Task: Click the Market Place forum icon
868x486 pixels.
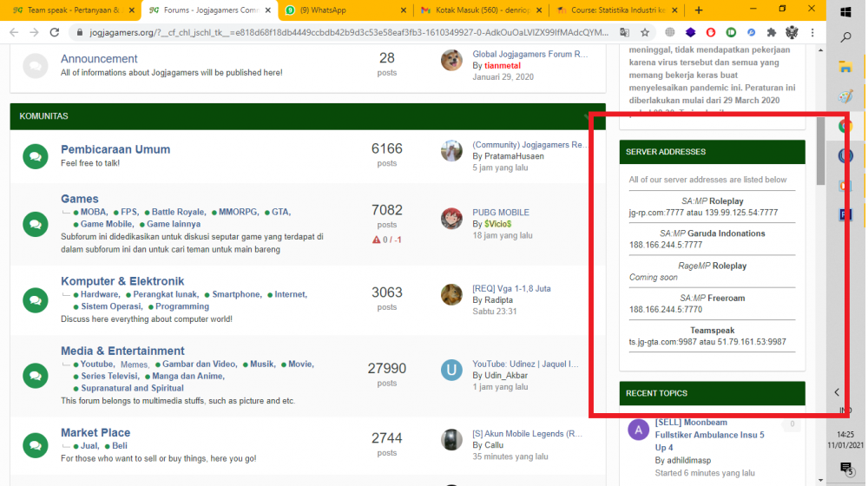Action: coord(36,445)
